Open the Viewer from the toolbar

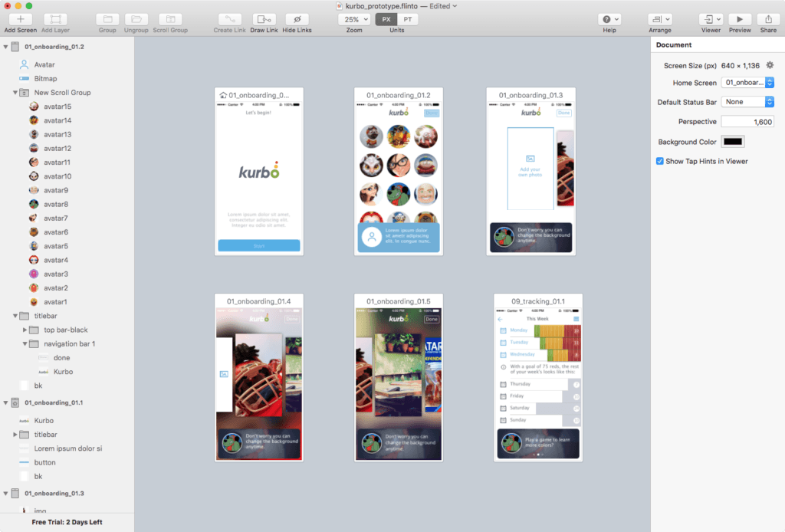tap(709, 19)
